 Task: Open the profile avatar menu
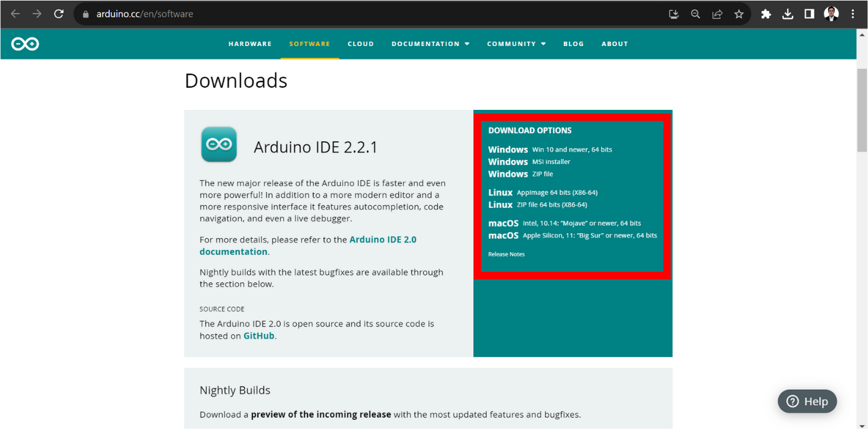(x=831, y=14)
